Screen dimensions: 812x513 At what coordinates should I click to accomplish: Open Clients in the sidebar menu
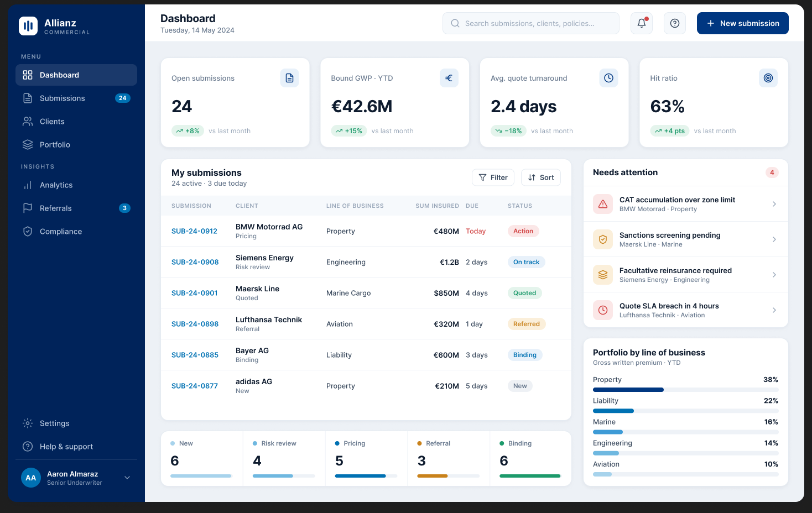[76, 122]
